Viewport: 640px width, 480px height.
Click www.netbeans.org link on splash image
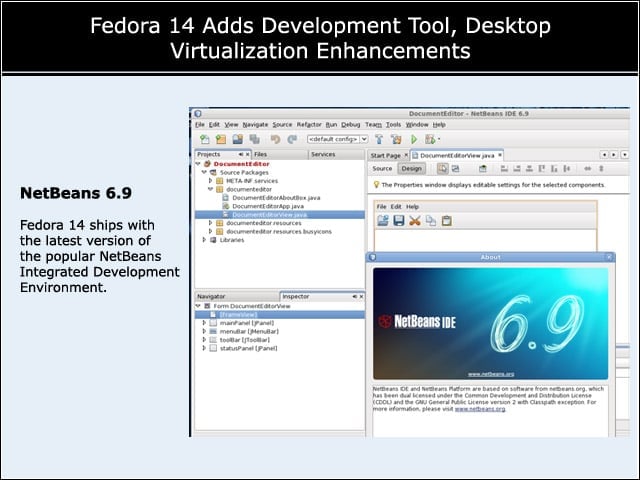[491, 374]
